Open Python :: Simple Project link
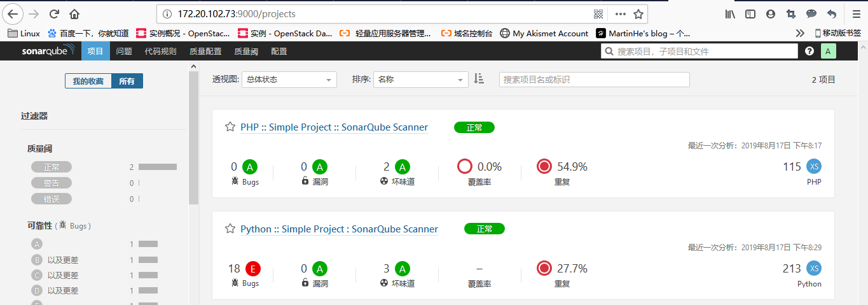 pyautogui.click(x=339, y=229)
